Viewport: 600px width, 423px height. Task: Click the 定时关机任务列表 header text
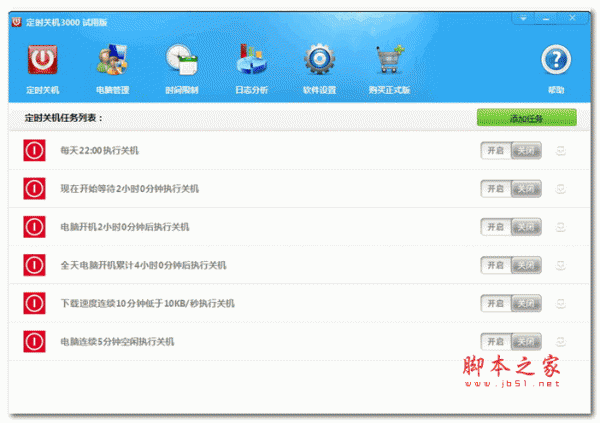click(x=64, y=118)
